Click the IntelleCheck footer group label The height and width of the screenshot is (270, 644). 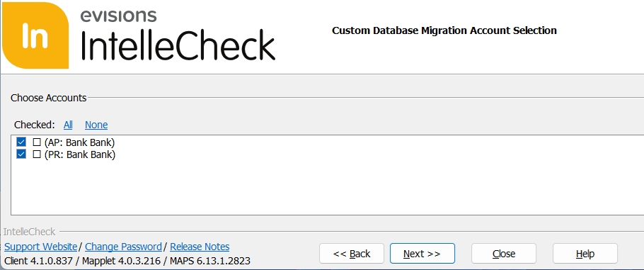click(29, 232)
